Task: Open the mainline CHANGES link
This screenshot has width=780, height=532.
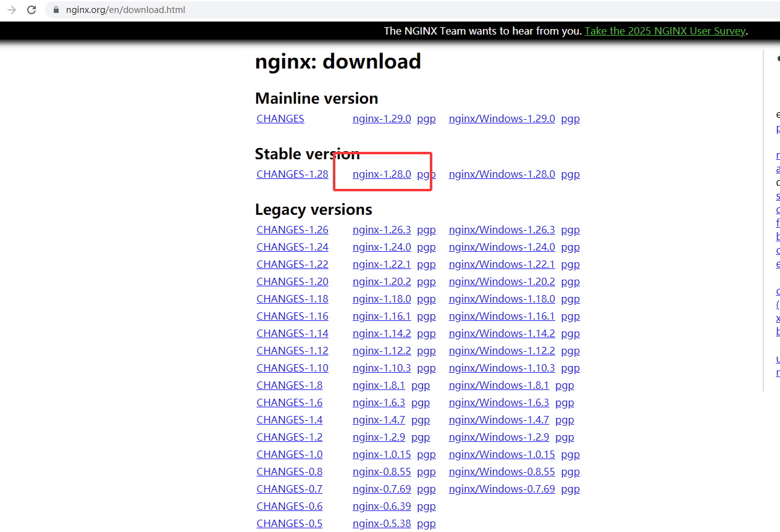Action: point(280,118)
